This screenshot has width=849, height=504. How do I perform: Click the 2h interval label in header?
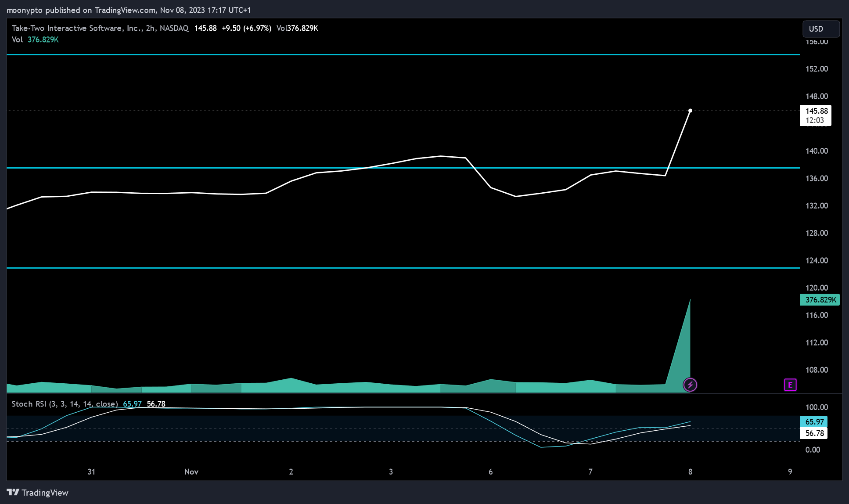151,28
